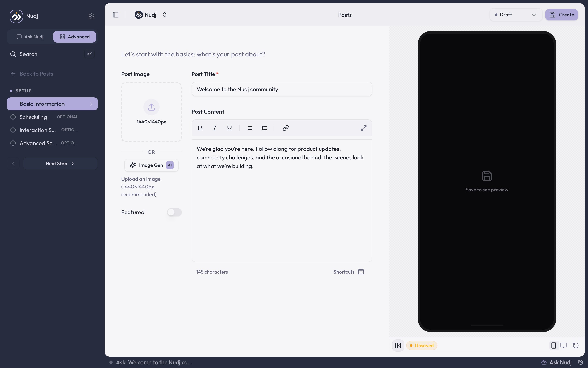
Task: Click the Nudj logo in sidebar
Action: pos(16,16)
